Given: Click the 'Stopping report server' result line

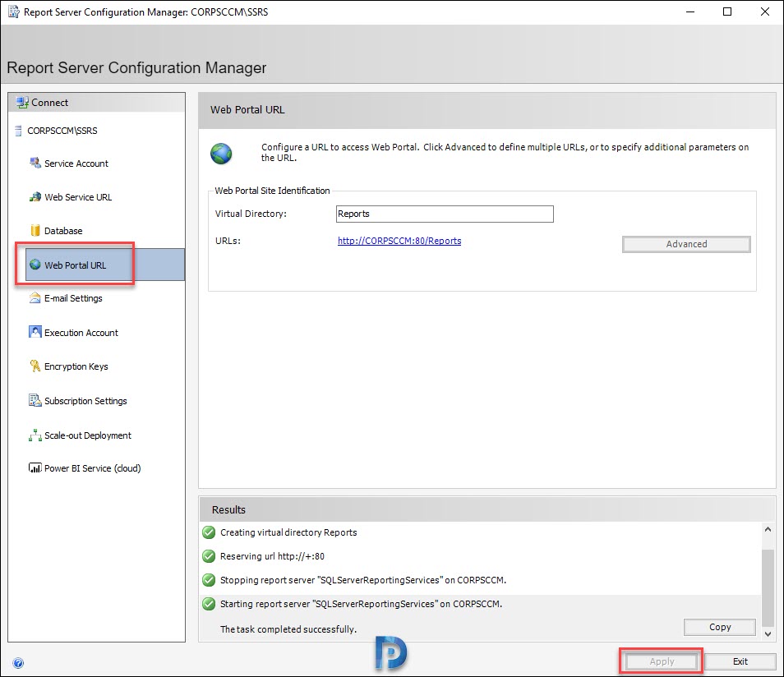Looking at the screenshot, I should point(363,580).
